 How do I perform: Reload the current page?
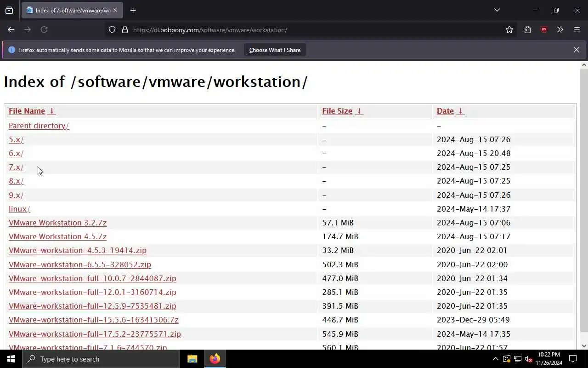[x=44, y=29]
